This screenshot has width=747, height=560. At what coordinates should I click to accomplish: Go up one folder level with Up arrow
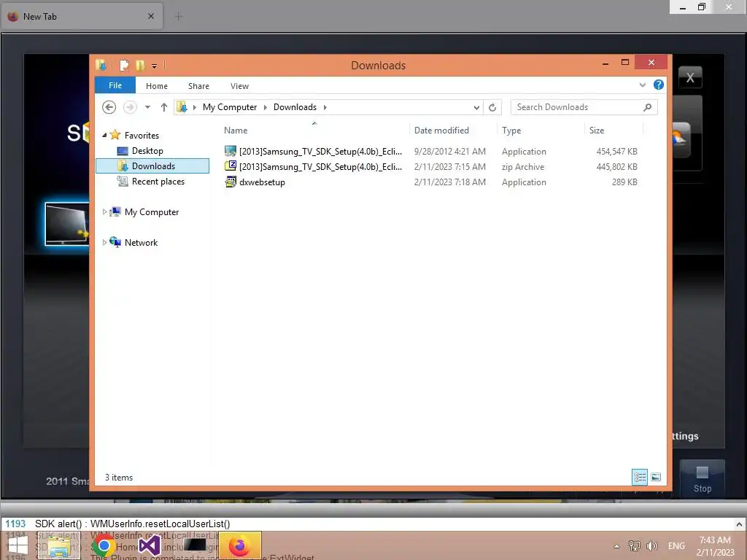point(164,107)
